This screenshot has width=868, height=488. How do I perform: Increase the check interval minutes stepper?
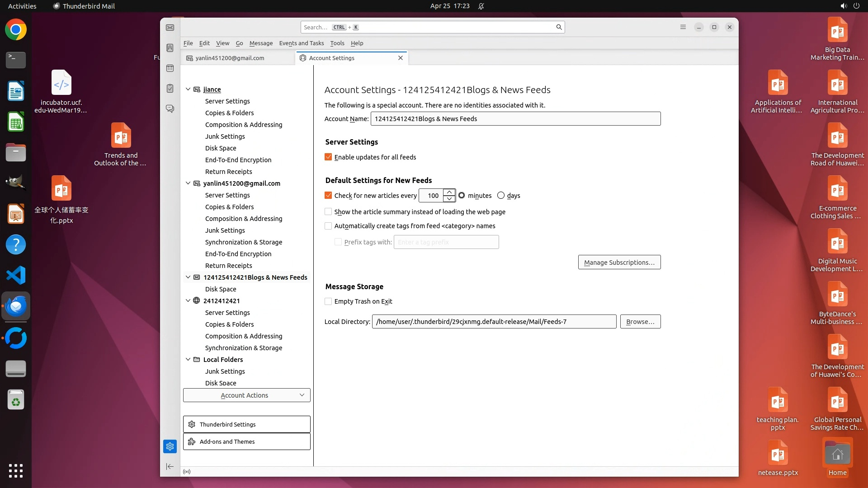449,192
